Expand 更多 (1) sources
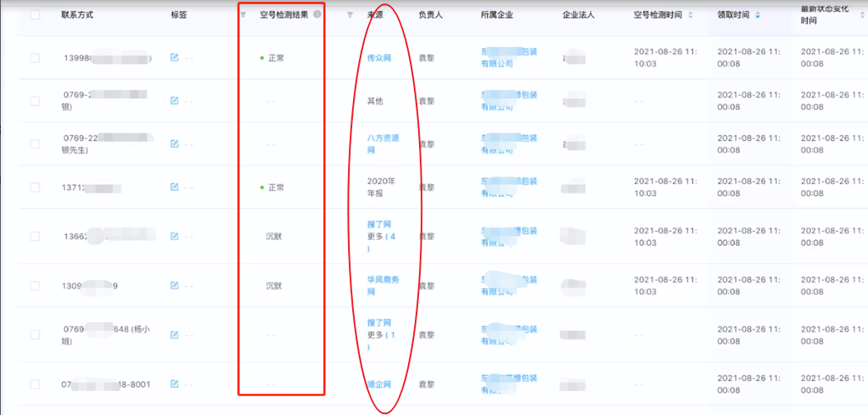This screenshot has width=868, height=415. [x=381, y=341]
